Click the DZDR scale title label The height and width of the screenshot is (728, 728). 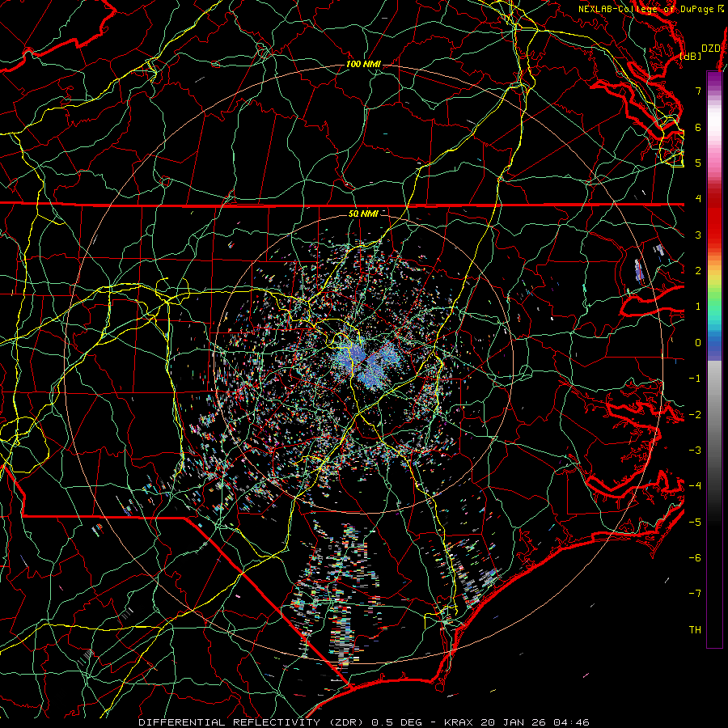tap(710, 49)
